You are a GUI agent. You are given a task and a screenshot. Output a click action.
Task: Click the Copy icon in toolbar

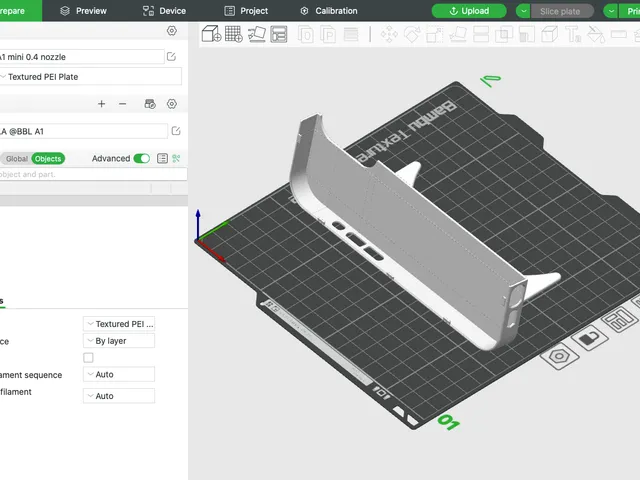[306, 34]
